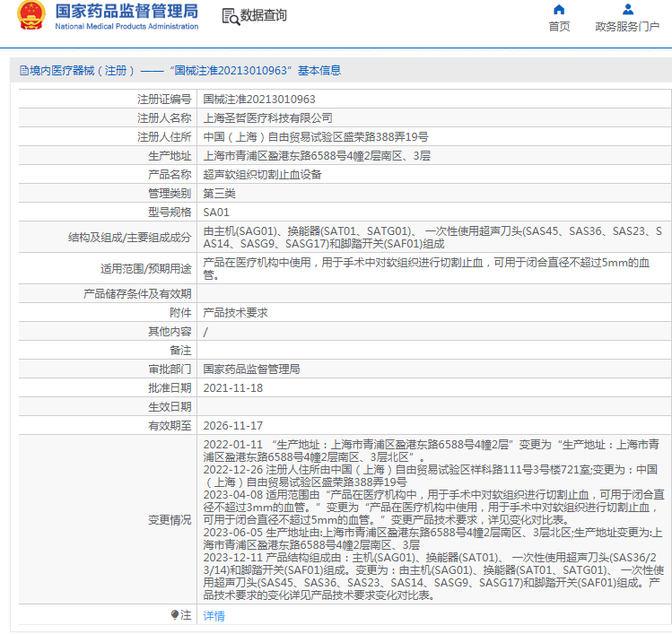The height and width of the screenshot is (634, 672).
Task: Open the 数据查询 search icon
Action: pos(231,17)
